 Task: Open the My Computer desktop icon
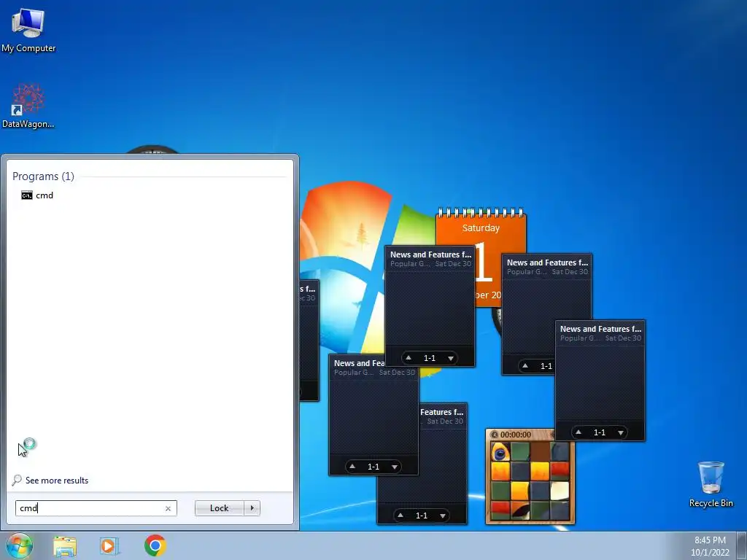[x=28, y=29]
